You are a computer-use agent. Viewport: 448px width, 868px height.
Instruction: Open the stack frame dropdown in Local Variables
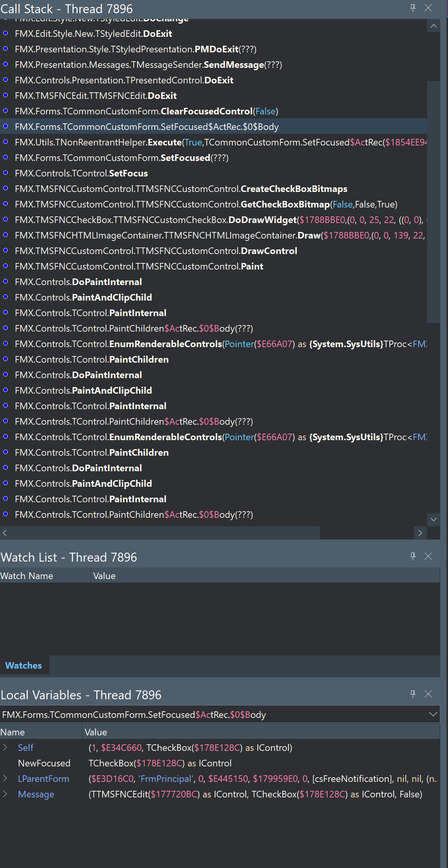433,714
